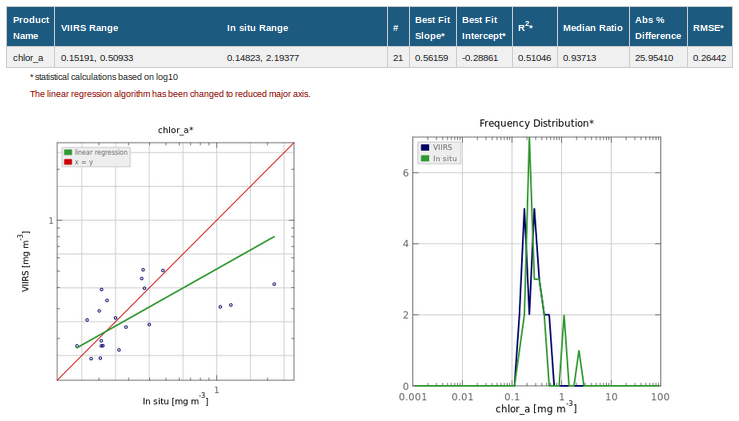Click the Median Ratio column header

pos(592,28)
